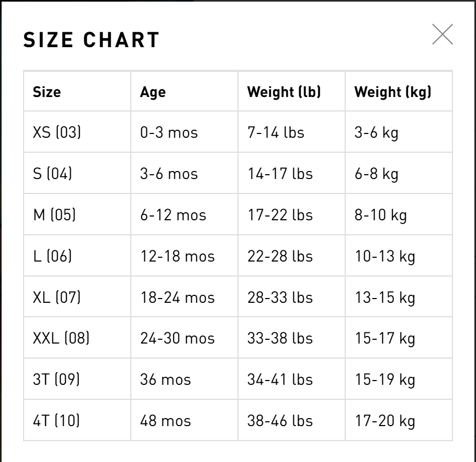Click the M (05) size cell
476x462 pixels.
click(54, 215)
